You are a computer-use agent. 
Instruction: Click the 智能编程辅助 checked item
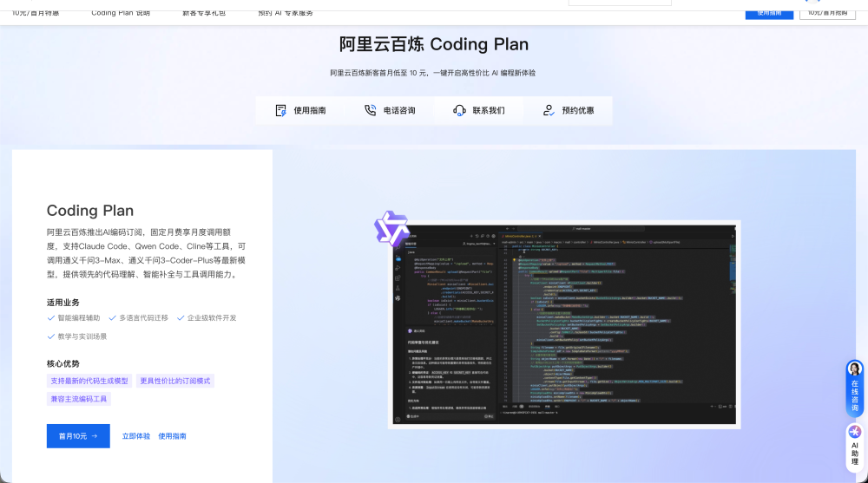point(74,317)
